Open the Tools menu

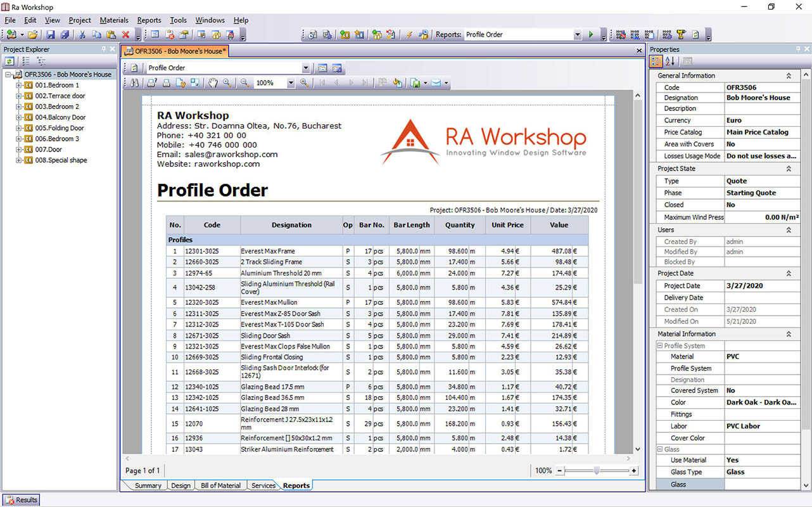[179, 20]
